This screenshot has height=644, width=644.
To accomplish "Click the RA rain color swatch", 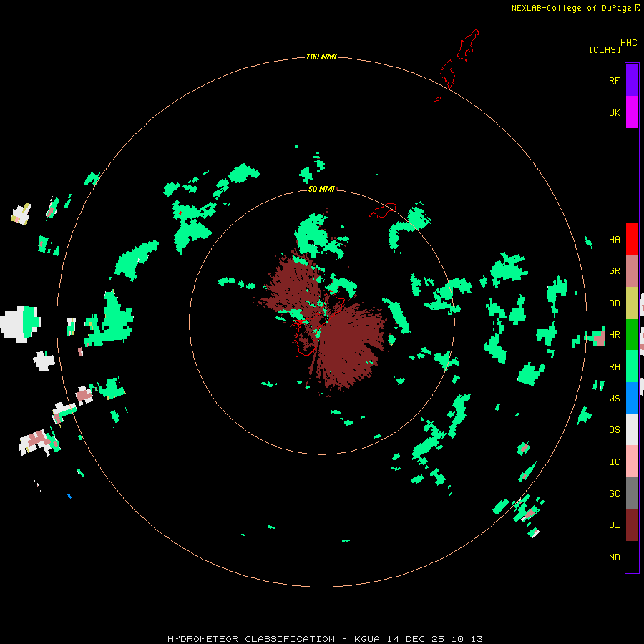I will 632,366.
